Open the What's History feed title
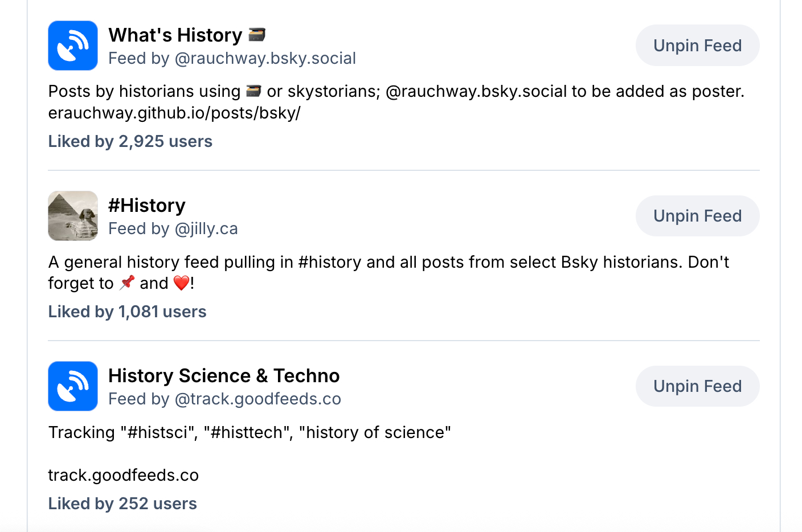The image size is (802, 532). [175, 35]
